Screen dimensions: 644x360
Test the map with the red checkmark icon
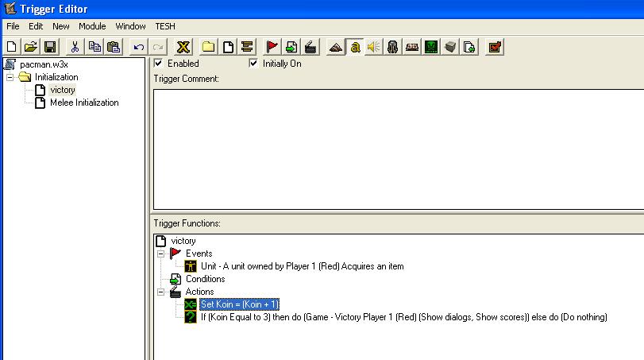[495, 47]
